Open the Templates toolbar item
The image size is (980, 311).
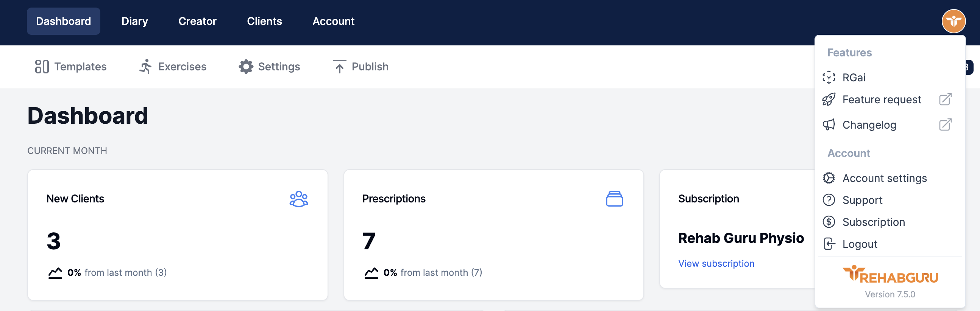tap(71, 67)
